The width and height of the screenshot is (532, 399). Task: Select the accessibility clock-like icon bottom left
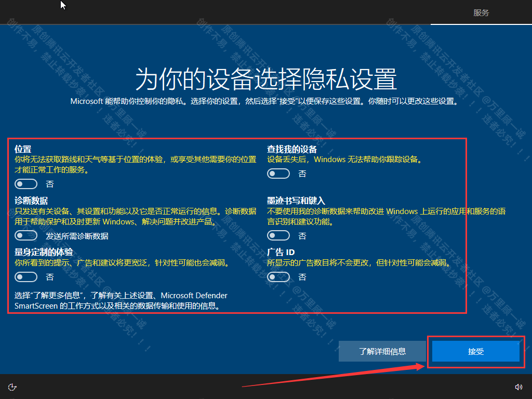point(12,387)
